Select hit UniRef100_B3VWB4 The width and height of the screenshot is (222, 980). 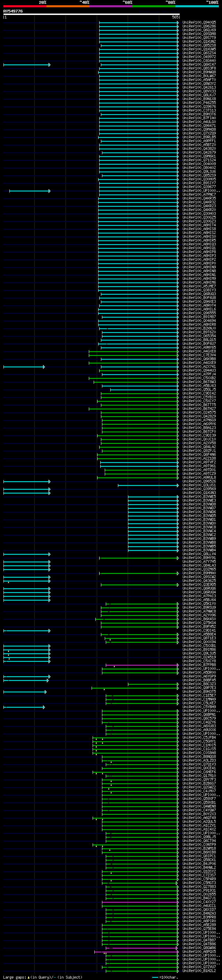point(199,550)
